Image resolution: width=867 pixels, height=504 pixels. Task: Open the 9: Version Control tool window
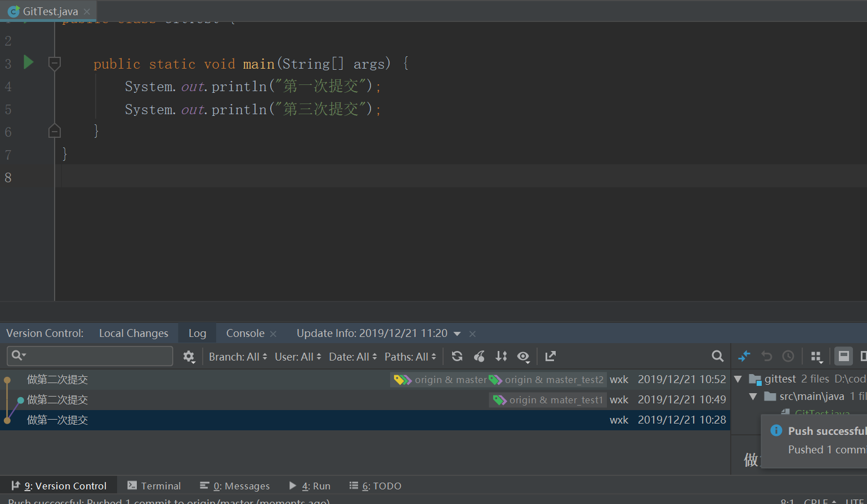[x=59, y=486]
